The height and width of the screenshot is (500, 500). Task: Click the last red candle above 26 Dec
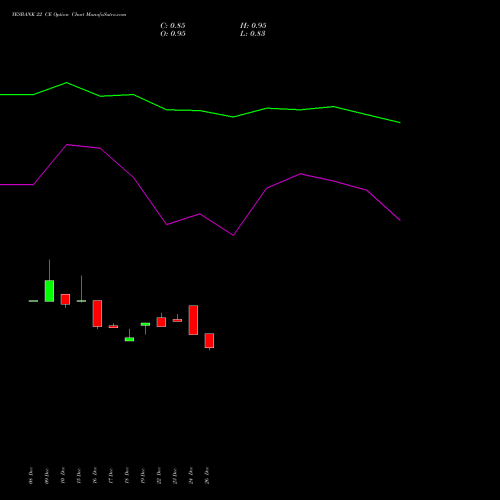[209, 341]
